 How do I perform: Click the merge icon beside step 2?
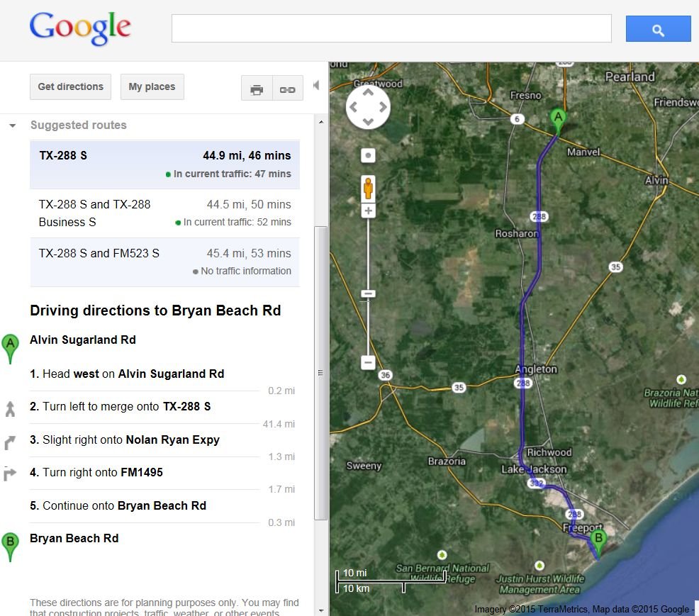click(10, 409)
